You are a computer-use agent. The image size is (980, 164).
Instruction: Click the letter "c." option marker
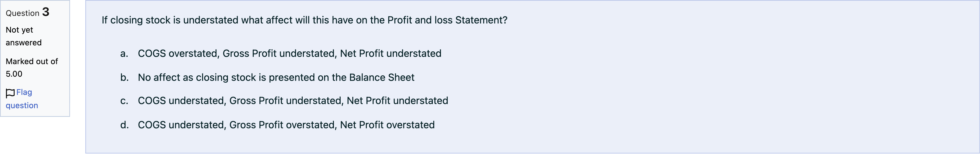click(124, 101)
